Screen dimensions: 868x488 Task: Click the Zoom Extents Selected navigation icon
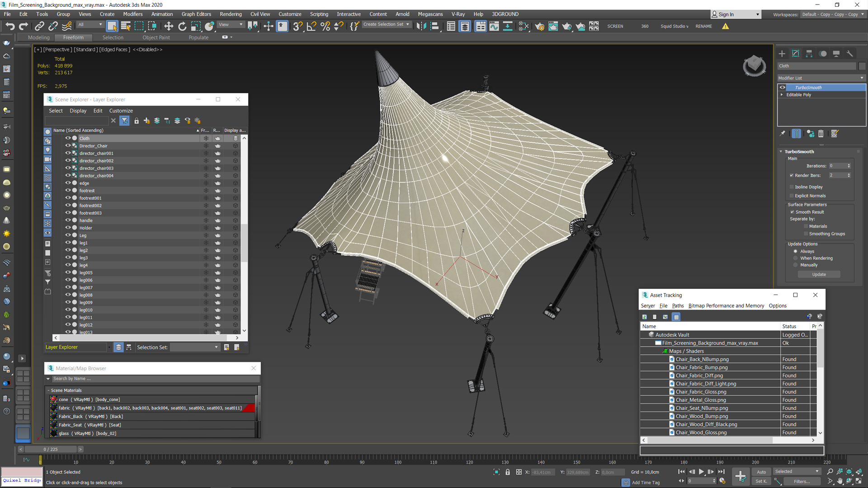click(x=849, y=472)
